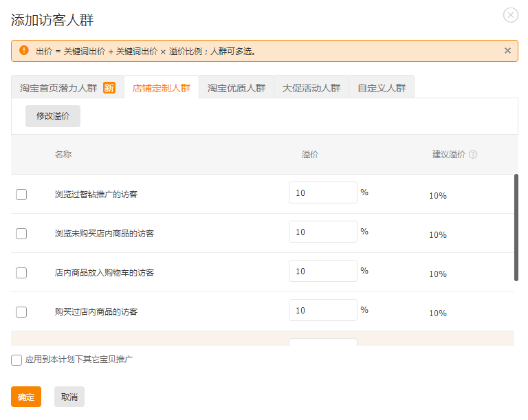Viewport: 528px width, 420px height.
Task: Close the add visitor crowd dialog
Action: [510, 15]
